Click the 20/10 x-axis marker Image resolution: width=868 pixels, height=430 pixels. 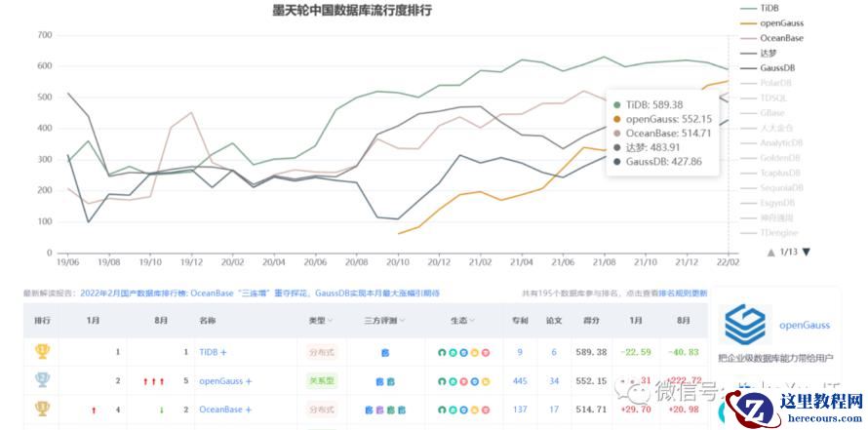[398, 261]
